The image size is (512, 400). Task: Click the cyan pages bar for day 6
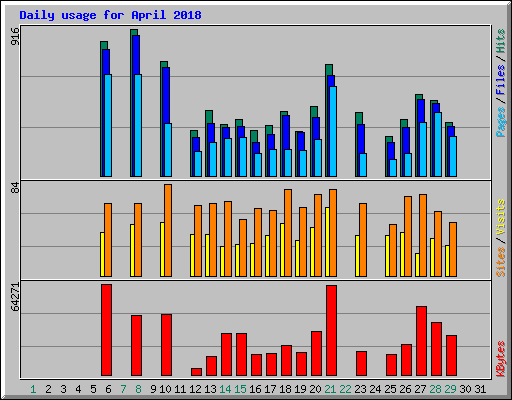point(108,125)
